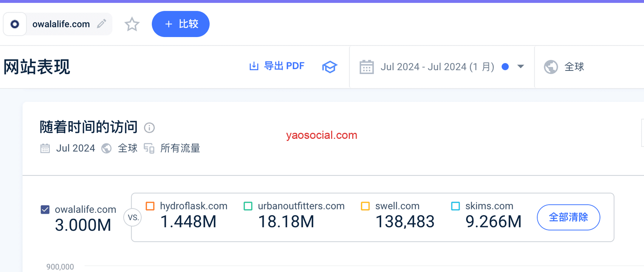Edit the domain with the pencil icon

(x=101, y=24)
